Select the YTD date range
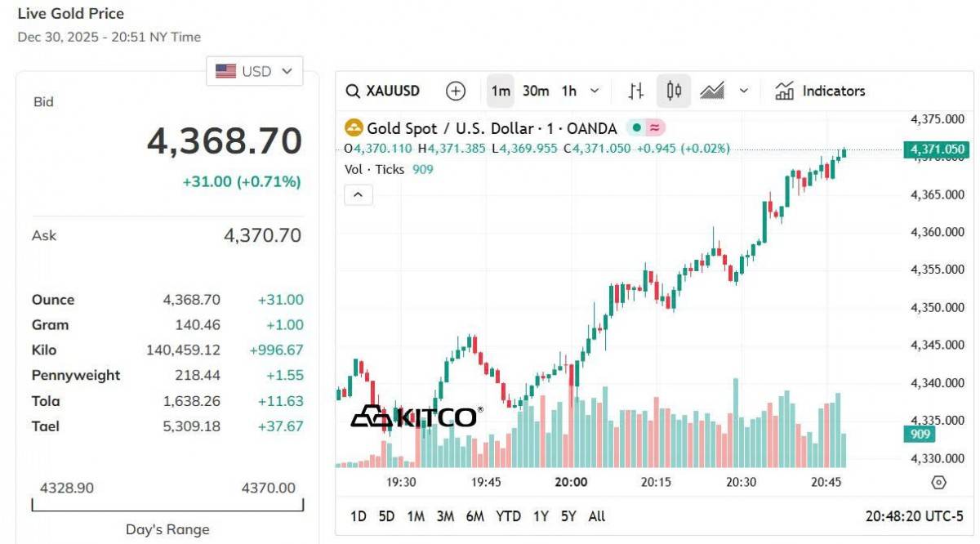Viewport: 980px width, 544px height. tap(508, 516)
